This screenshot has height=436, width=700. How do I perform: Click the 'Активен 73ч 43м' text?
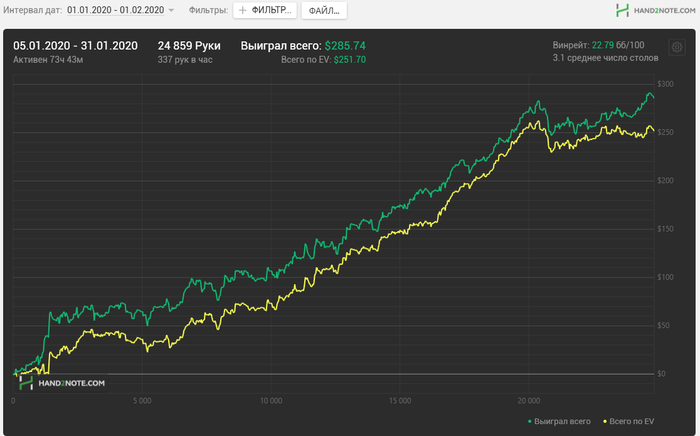click(48, 60)
